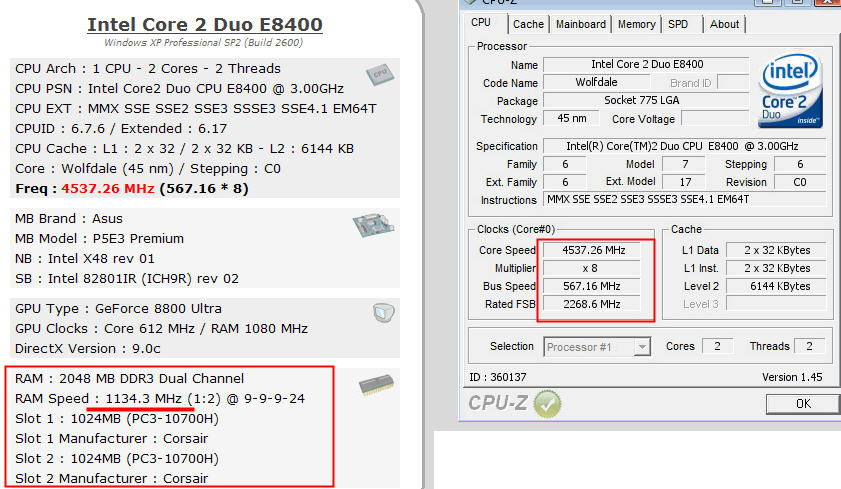This screenshot has width=841, height=489.
Task: Click the Stepping value 6 in CPU-Z
Action: (x=800, y=164)
